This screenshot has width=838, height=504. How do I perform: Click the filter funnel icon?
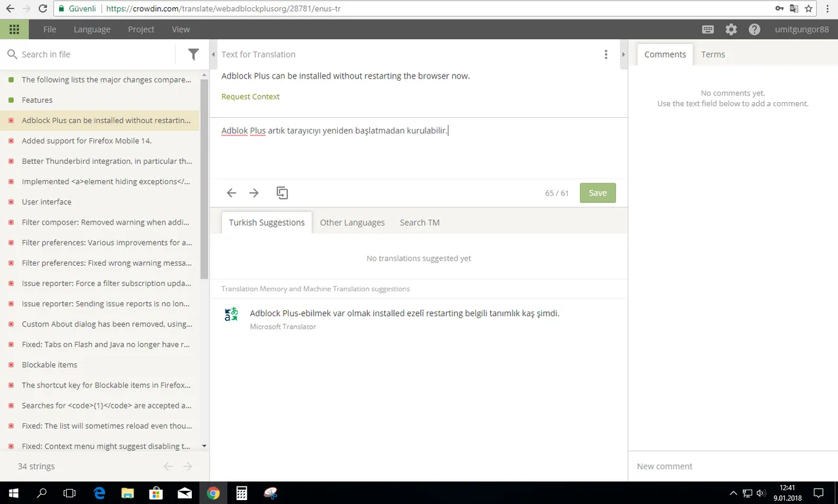(193, 54)
